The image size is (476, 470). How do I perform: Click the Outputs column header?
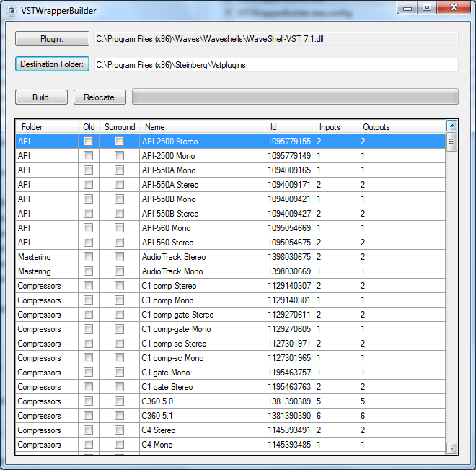pos(402,126)
